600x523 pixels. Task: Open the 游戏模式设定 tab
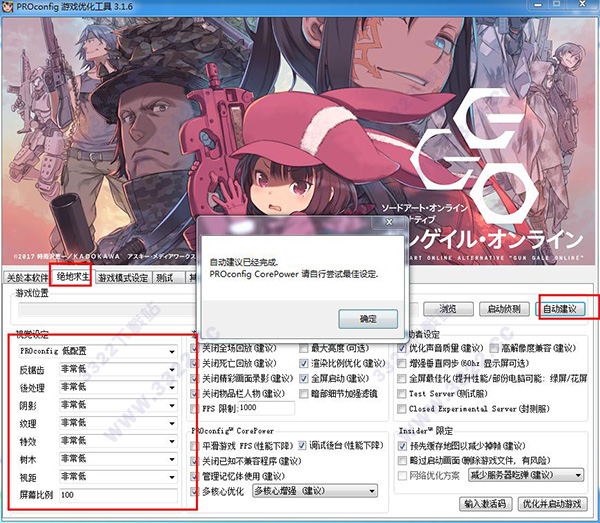pyautogui.click(x=122, y=278)
